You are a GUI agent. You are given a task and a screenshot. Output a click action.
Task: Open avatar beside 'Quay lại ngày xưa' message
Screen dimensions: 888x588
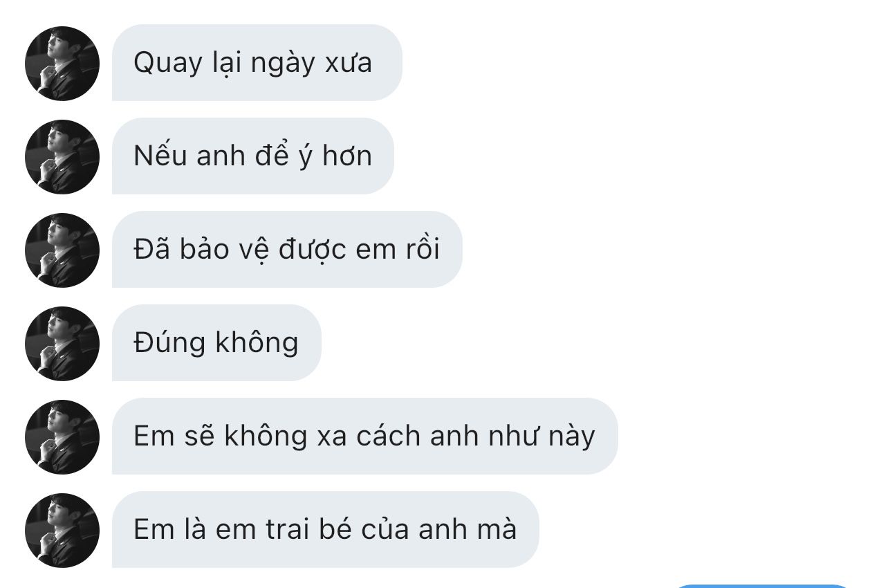click(x=62, y=64)
